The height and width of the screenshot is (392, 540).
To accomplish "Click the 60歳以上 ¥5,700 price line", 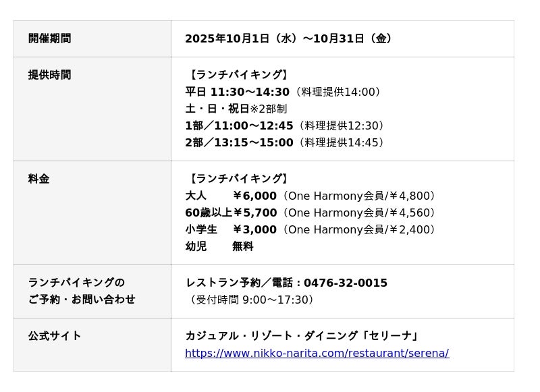I will [x=231, y=213].
